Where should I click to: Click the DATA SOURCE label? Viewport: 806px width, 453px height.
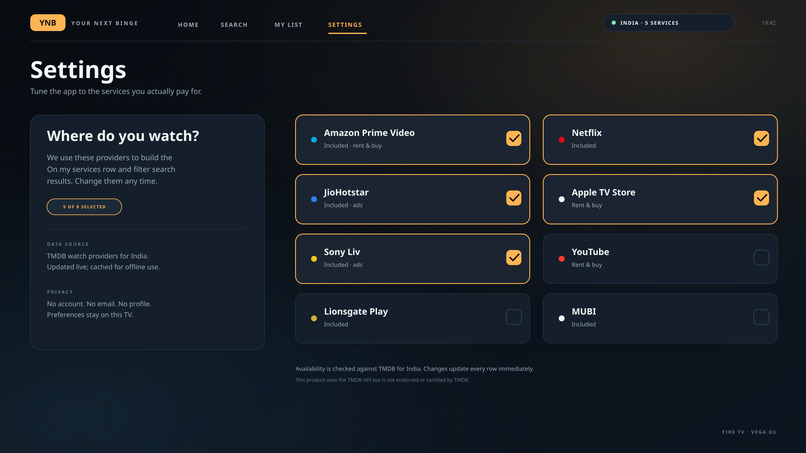[68, 244]
